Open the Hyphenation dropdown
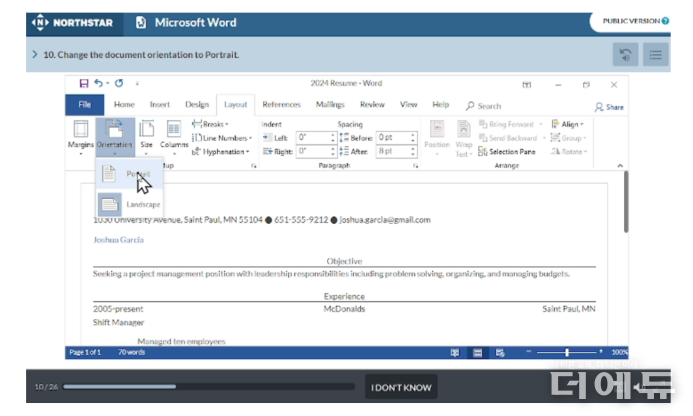This screenshot has height=416, width=693. coord(221,152)
